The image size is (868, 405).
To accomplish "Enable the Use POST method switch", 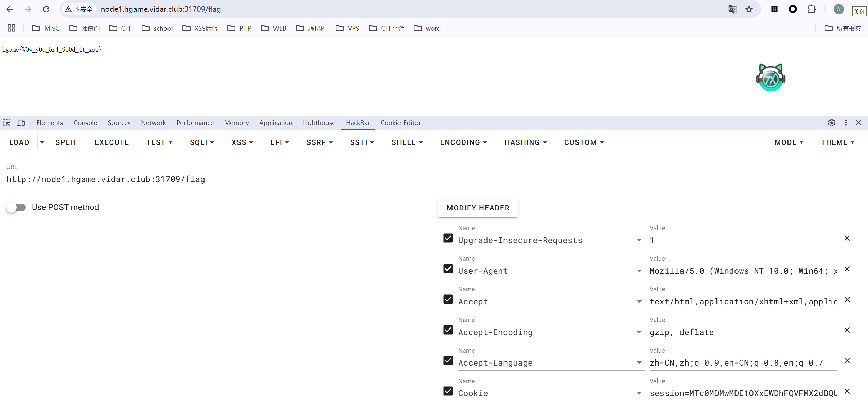I will pyautogui.click(x=16, y=207).
